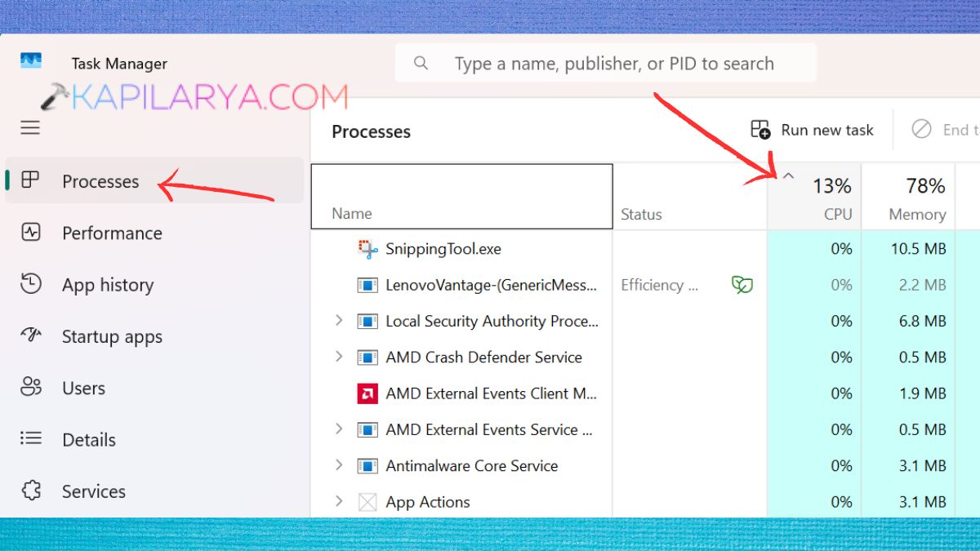Select the App Actions row
Screen dimensions: 980x551
645,501
